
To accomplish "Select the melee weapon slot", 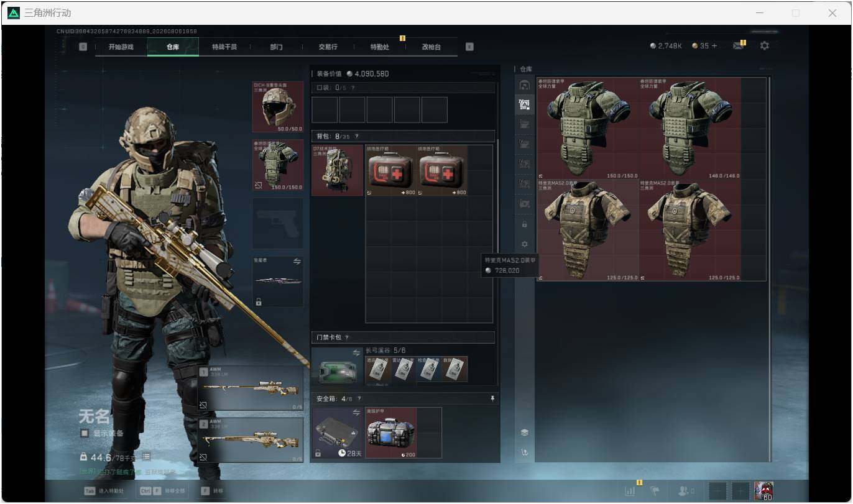I will pyautogui.click(x=278, y=282).
